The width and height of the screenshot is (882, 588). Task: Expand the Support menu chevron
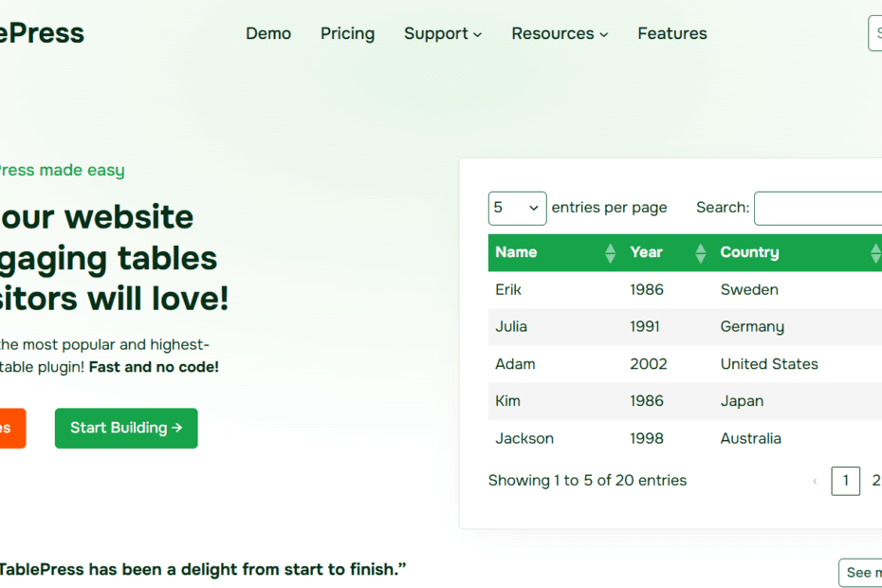click(x=477, y=35)
